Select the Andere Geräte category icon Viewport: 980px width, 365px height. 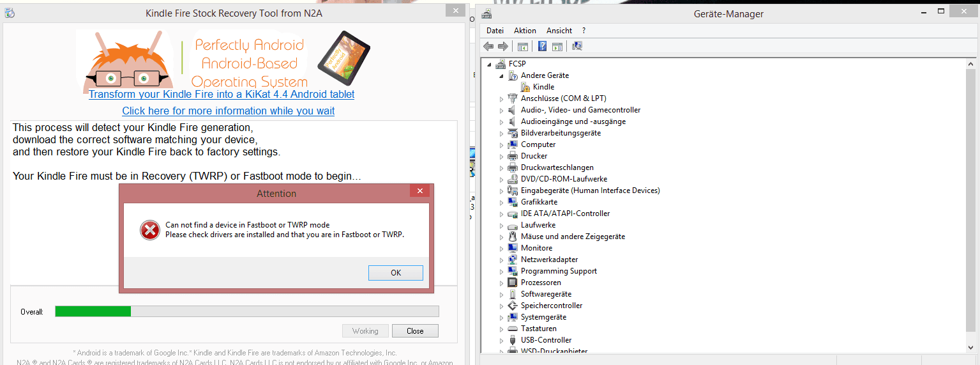[513, 75]
